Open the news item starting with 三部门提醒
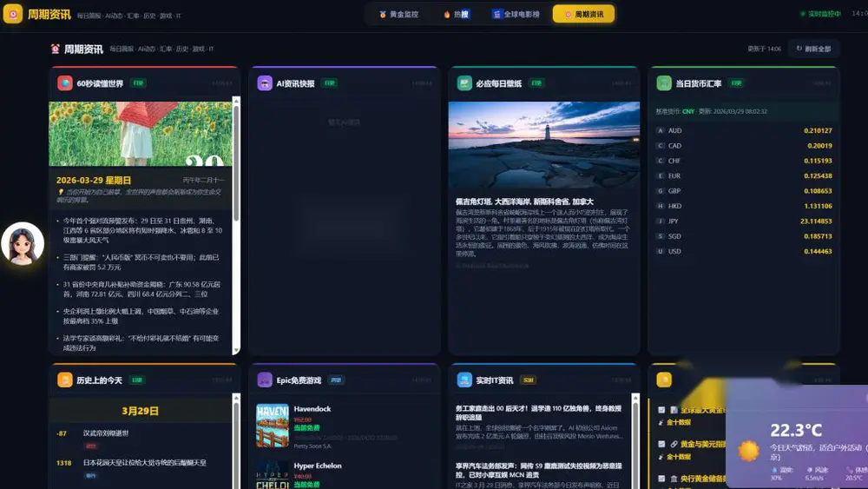Screen dimensions: 868x489 tap(140, 262)
